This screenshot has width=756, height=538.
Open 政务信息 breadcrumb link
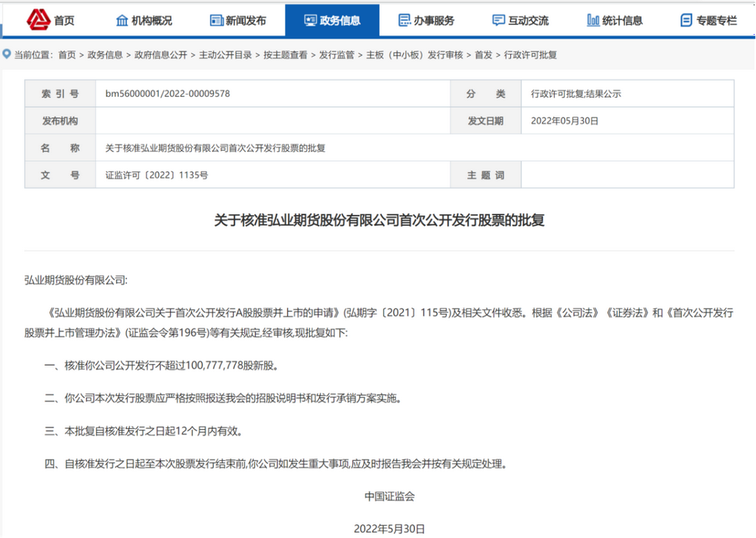tap(105, 55)
